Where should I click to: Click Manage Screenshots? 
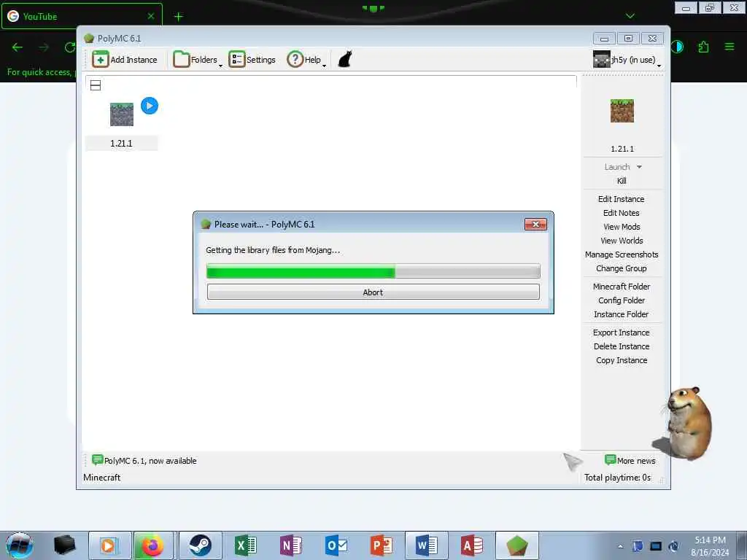tap(622, 254)
